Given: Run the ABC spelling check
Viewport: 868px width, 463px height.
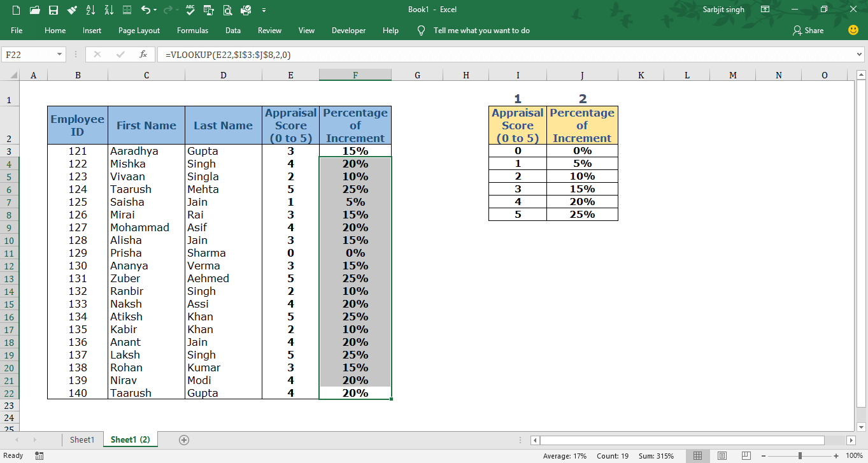Looking at the screenshot, I should tap(190, 10).
